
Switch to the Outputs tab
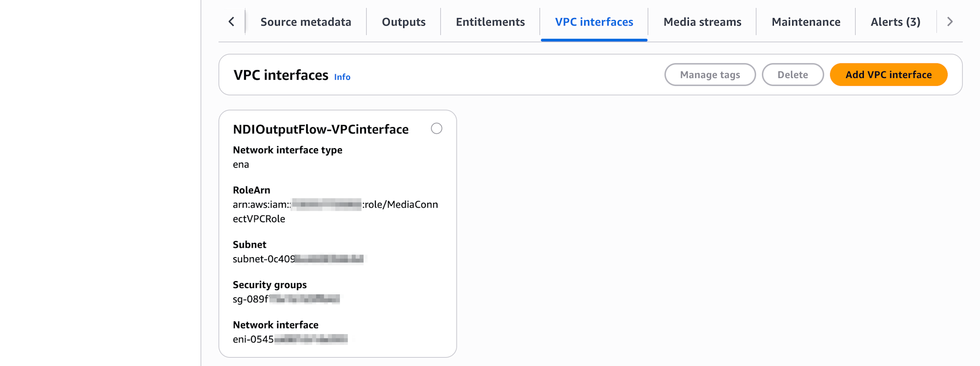click(403, 22)
